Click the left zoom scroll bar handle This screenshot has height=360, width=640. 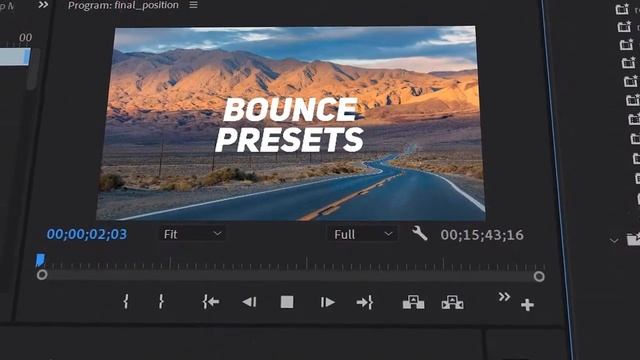click(x=42, y=275)
